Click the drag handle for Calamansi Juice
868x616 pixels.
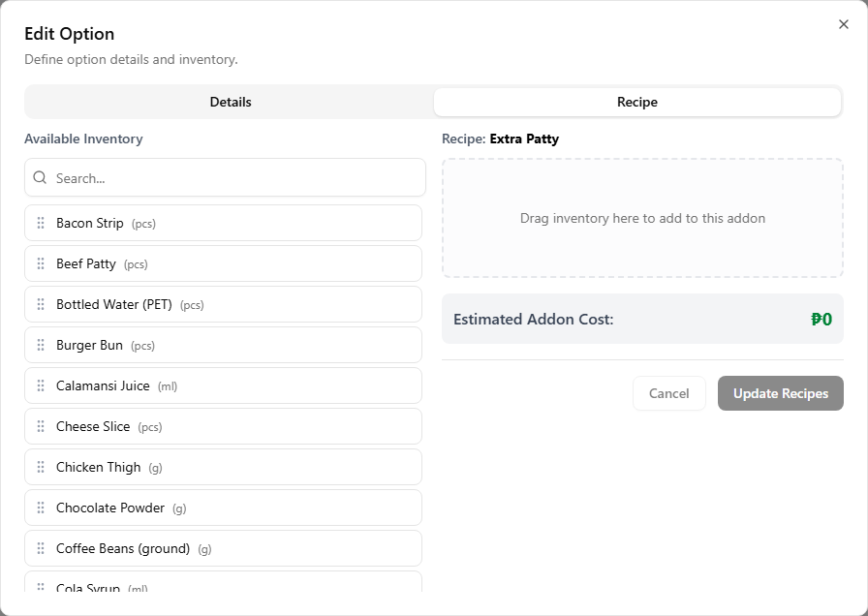[x=41, y=385]
